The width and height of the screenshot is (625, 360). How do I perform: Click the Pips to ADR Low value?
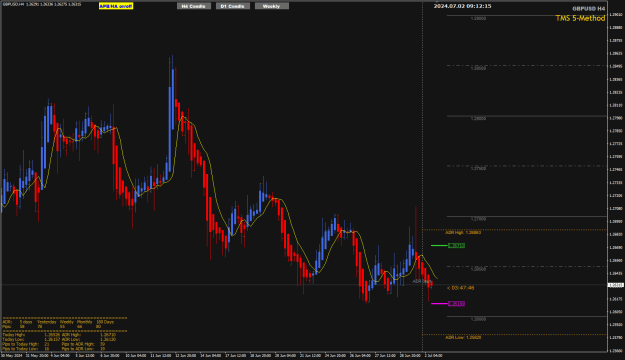coord(102,349)
